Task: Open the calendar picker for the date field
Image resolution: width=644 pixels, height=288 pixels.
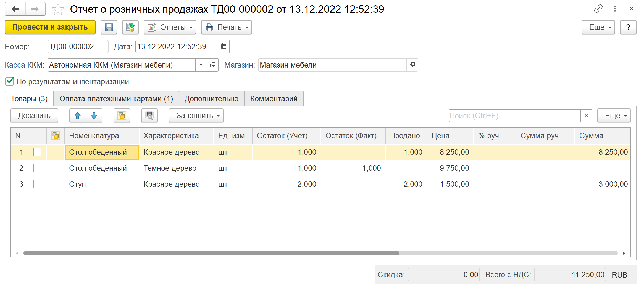Action: 224,46
